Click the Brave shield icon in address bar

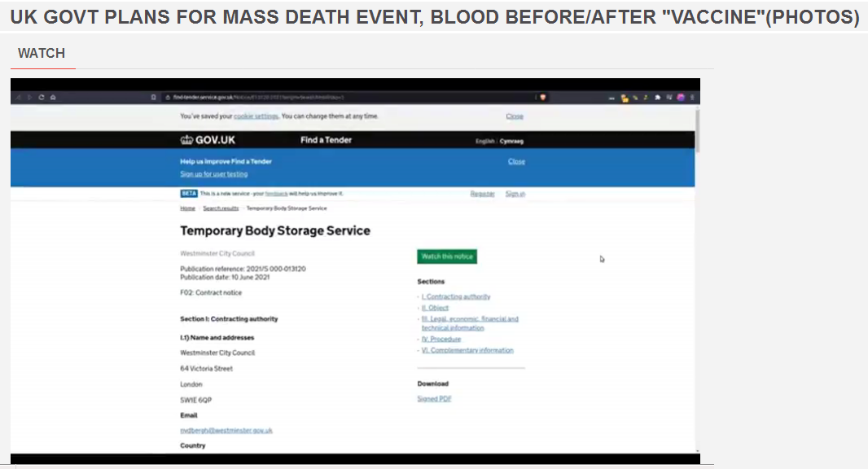[542, 97]
